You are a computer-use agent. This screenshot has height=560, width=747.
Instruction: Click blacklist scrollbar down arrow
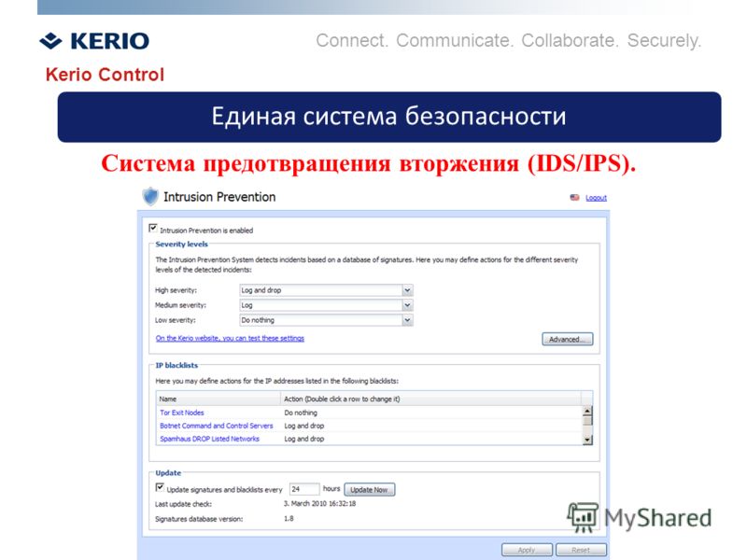click(588, 441)
